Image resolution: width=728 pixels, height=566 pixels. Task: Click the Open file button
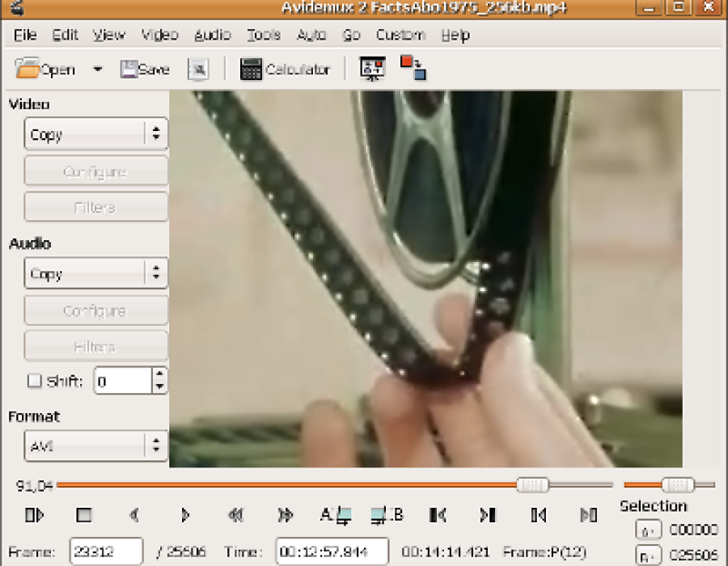(x=45, y=70)
